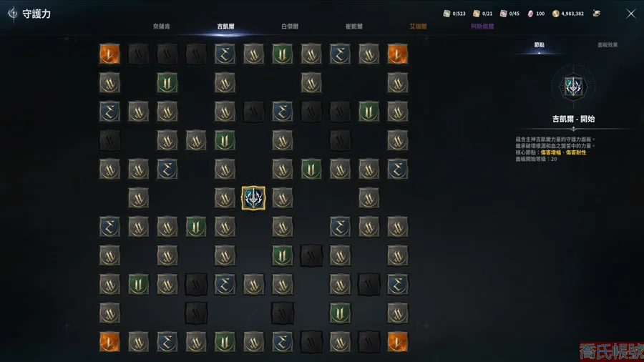
Task: Pick the orange corner node at bottom-left of grid
Action: click(x=109, y=341)
